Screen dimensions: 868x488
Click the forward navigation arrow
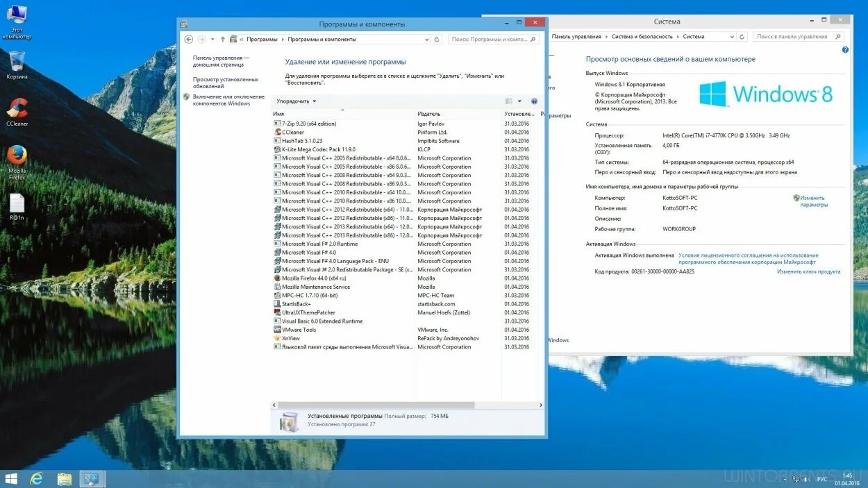201,40
